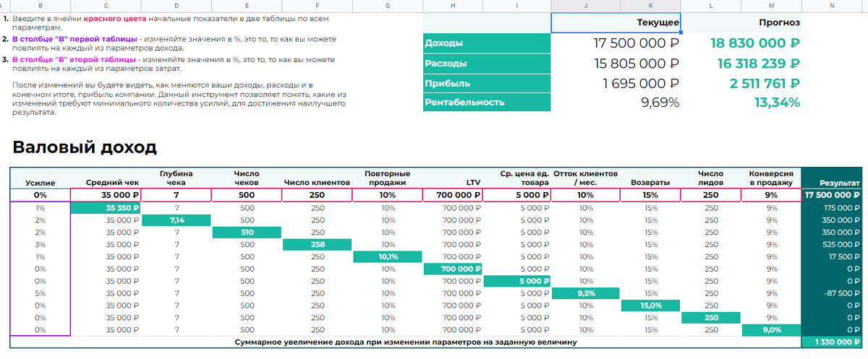
Task: Edit the 5% effort cell
Action: click(x=40, y=293)
